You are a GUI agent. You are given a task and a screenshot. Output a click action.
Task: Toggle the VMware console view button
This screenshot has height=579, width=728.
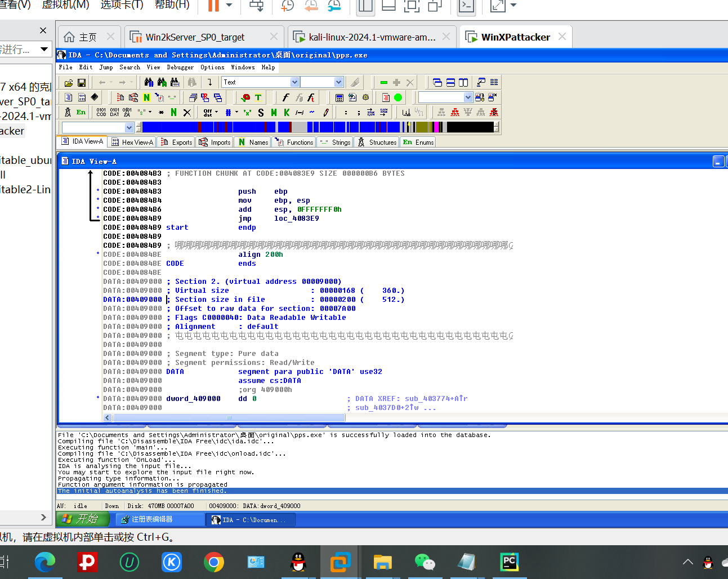click(466, 6)
